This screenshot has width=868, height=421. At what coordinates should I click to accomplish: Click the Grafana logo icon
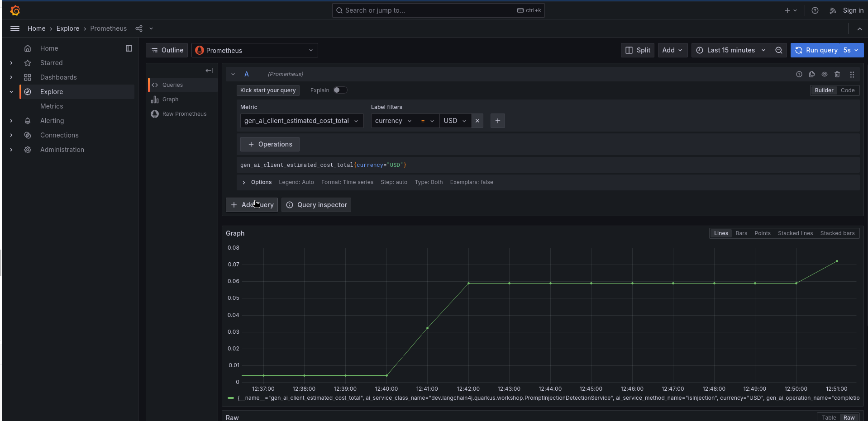coord(15,10)
